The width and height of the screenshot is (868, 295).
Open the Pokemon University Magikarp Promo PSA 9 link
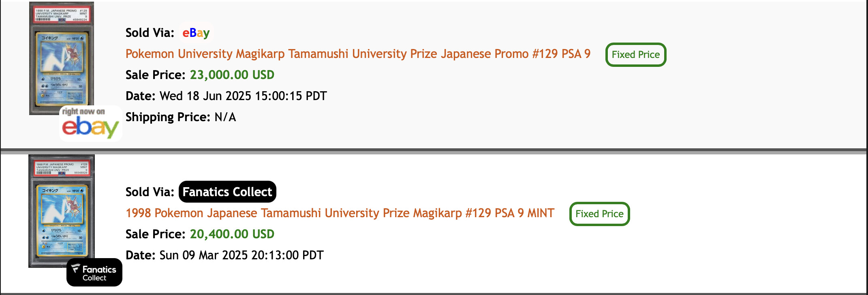[358, 54]
